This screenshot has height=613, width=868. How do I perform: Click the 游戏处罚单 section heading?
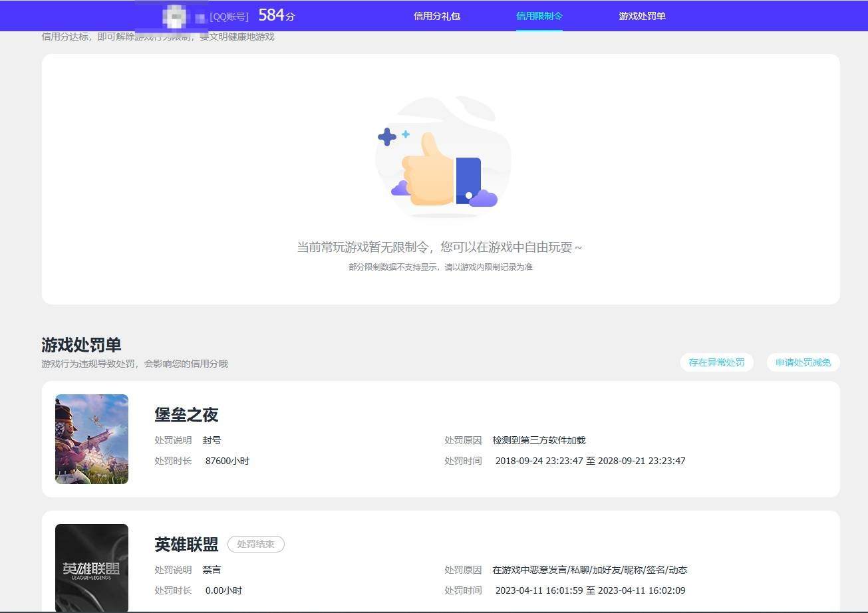[81, 345]
